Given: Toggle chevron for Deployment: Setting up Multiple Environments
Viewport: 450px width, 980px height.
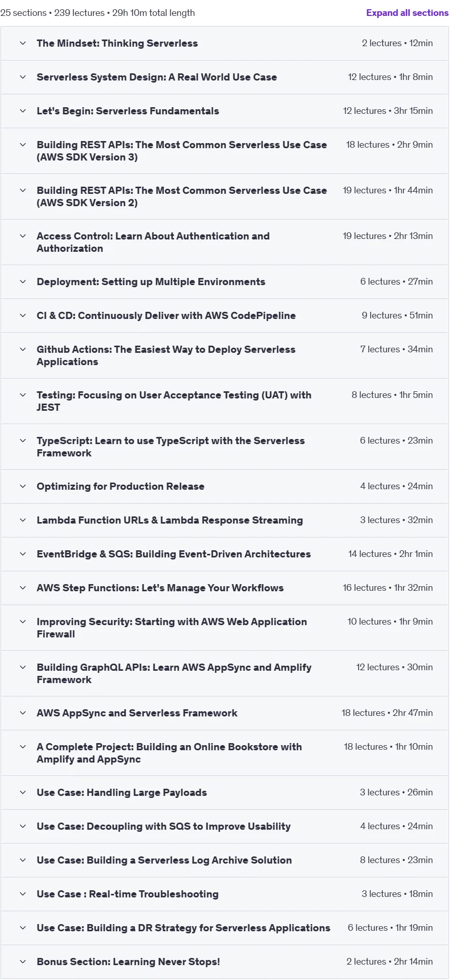Looking at the screenshot, I should (23, 282).
